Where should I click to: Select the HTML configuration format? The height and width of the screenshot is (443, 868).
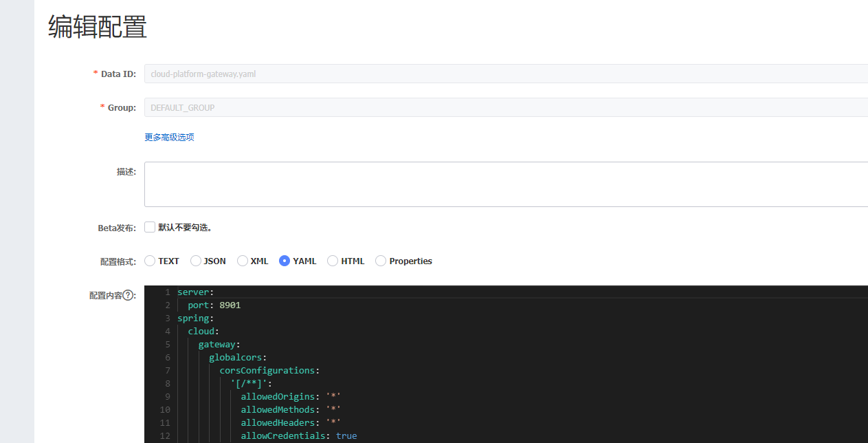(332, 261)
